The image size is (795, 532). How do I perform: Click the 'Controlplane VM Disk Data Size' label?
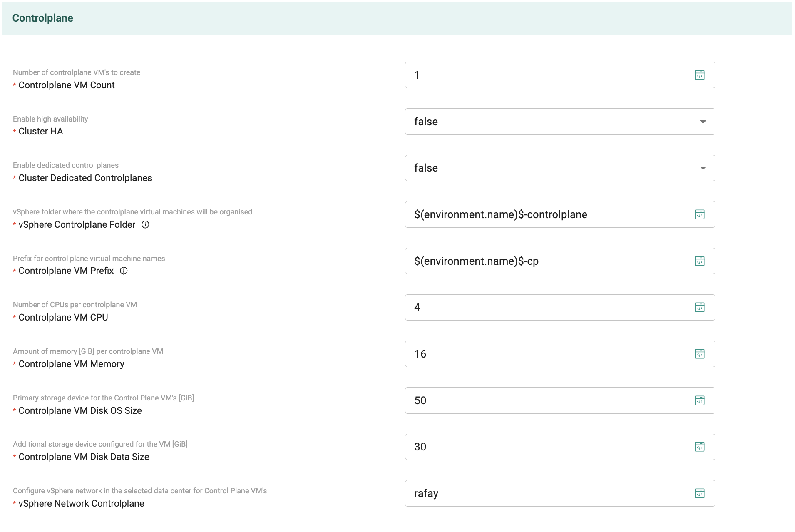84,457
